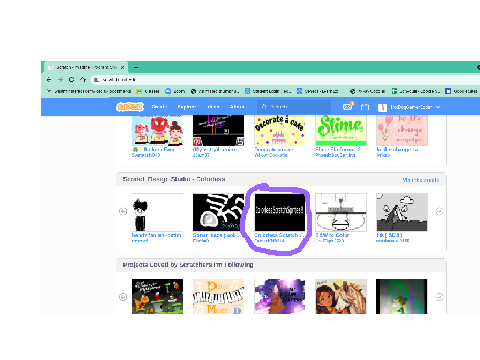This screenshot has width=480, height=360.
Task: Go to the About page link
Action: point(237,107)
